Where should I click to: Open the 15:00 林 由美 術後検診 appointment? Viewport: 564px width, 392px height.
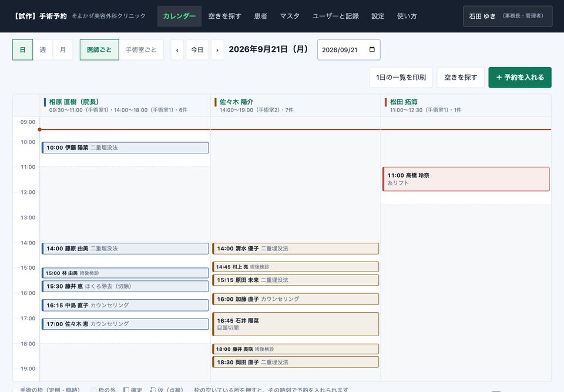point(125,273)
